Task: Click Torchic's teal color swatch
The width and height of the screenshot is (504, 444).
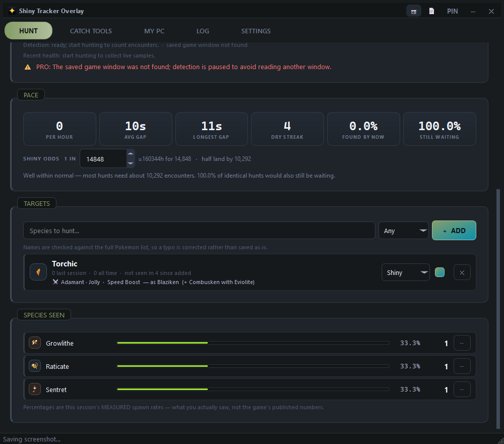Action: pos(439,272)
